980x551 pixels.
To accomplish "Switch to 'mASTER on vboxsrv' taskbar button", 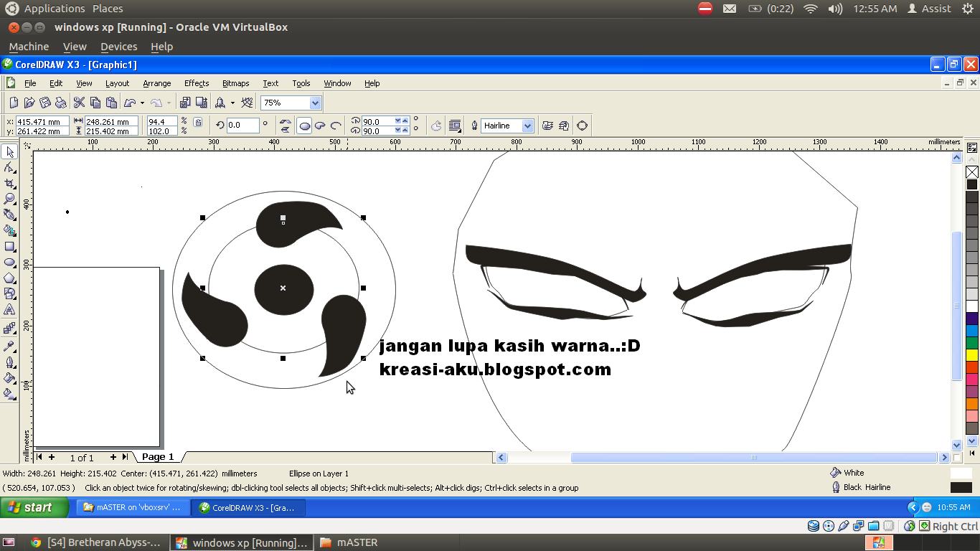I will 133,507.
